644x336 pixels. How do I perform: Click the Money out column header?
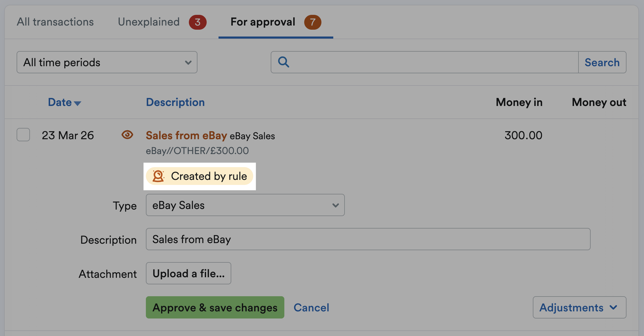599,102
